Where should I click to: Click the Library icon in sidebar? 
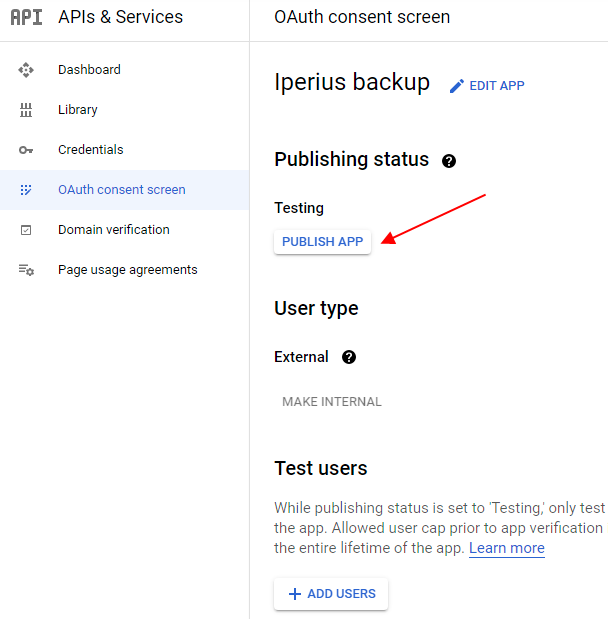coord(26,110)
